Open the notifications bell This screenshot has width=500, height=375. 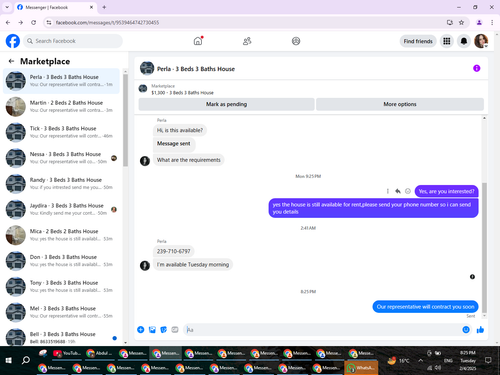point(464,41)
